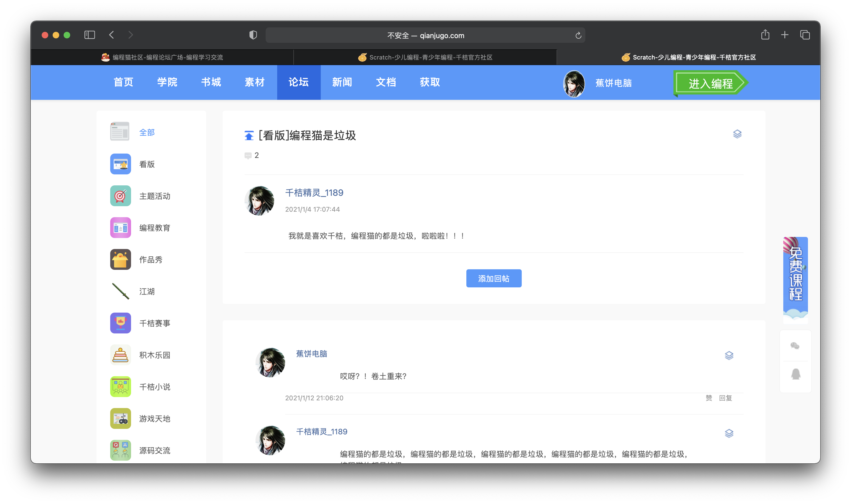The height and width of the screenshot is (504, 851).
Task: Click the reply text 哎呀？！卷土重来？
Action: [x=373, y=376]
